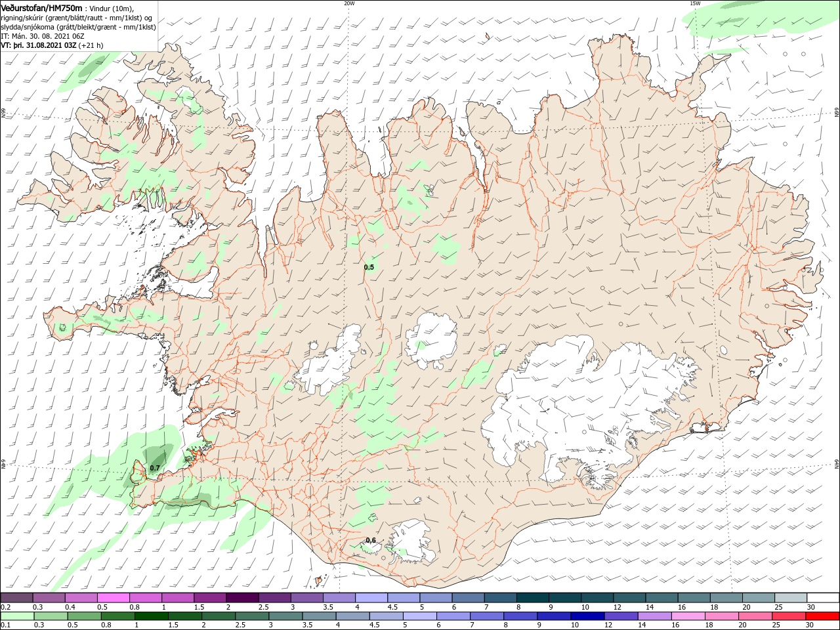Select the grey-blue 3.5 swatch in the lower rain legend row
This screenshot has height=630, width=840.
(320, 616)
